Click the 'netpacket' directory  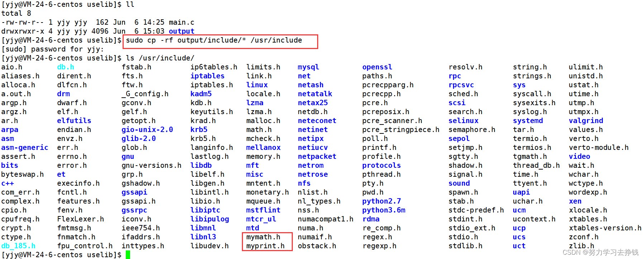point(317,157)
